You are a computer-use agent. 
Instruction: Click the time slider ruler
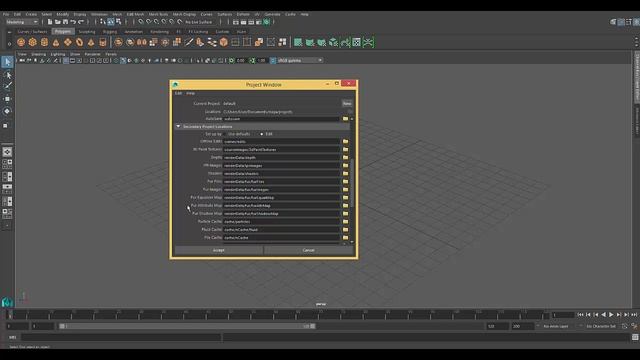(278, 315)
